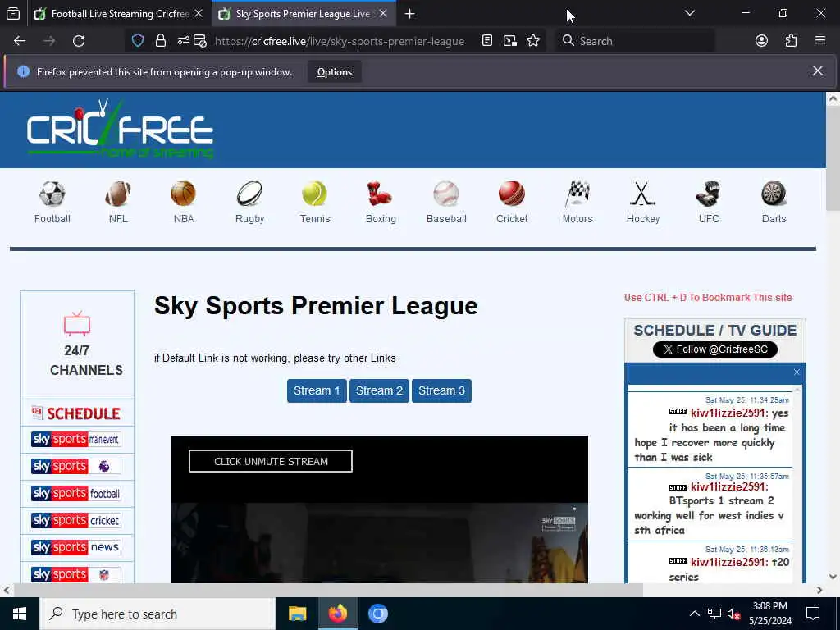This screenshot has width=840, height=630.
Task: Select the NFL sport icon
Action: point(118,194)
